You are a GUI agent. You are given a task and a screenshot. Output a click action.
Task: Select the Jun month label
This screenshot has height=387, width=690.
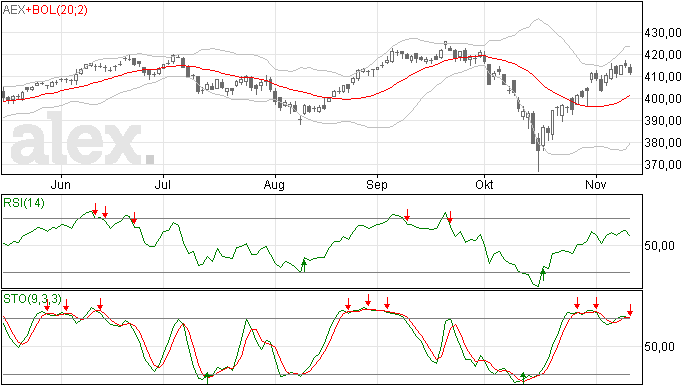61,185
